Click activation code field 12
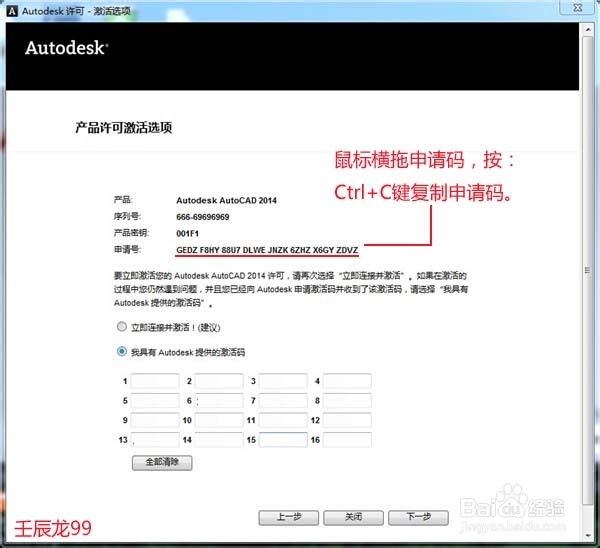 click(347, 420)
